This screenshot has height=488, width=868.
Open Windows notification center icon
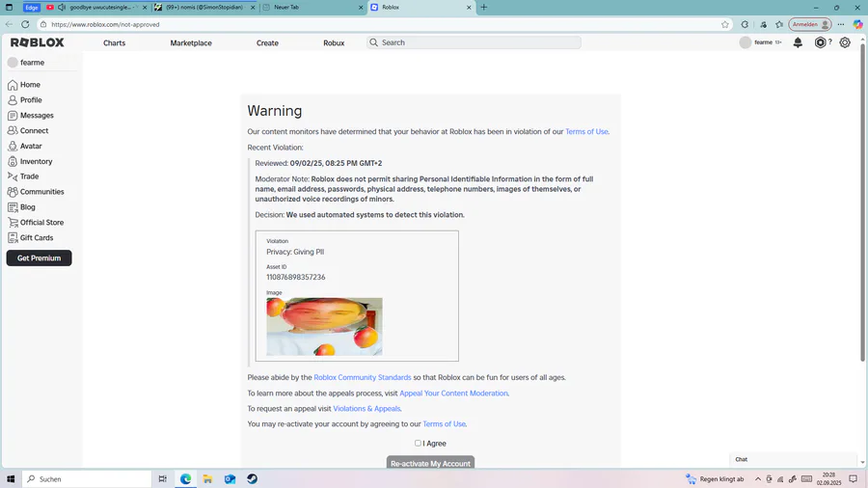854,479
